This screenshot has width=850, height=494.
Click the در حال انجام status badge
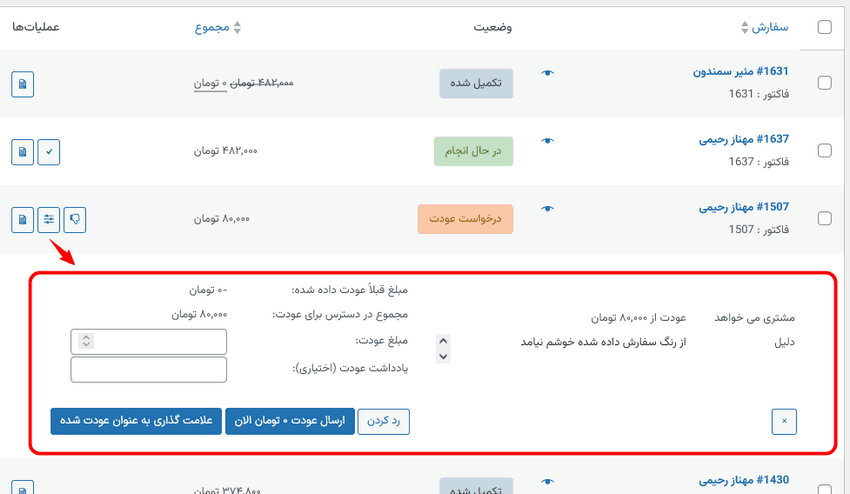pos(473,151)
